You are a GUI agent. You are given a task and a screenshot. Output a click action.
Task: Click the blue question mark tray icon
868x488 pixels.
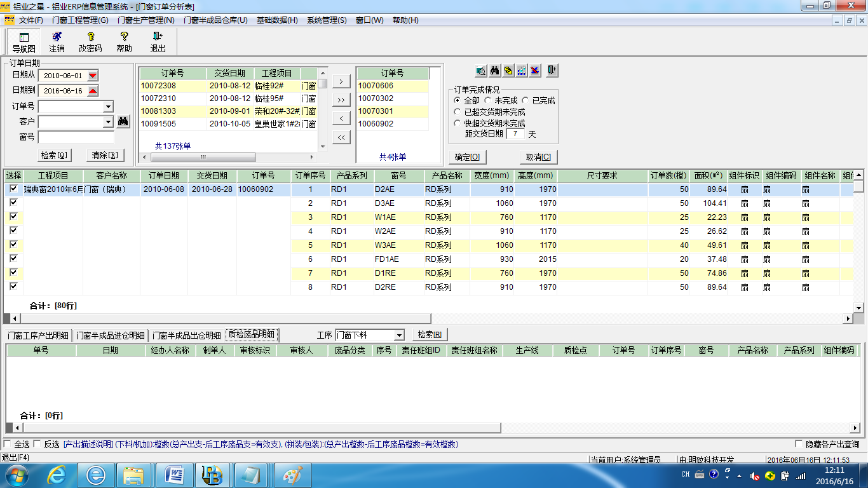pyautogui.click(x=714, y=474)
